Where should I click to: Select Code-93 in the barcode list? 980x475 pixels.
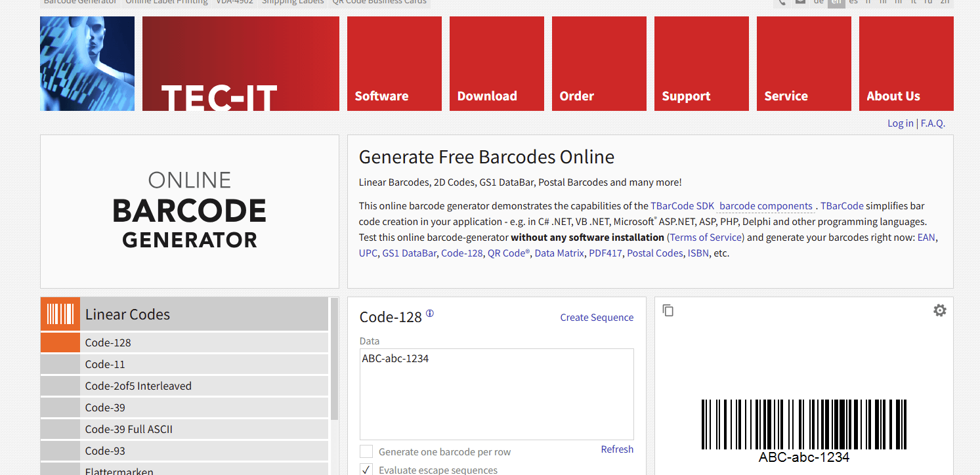[x=184, y=451]
